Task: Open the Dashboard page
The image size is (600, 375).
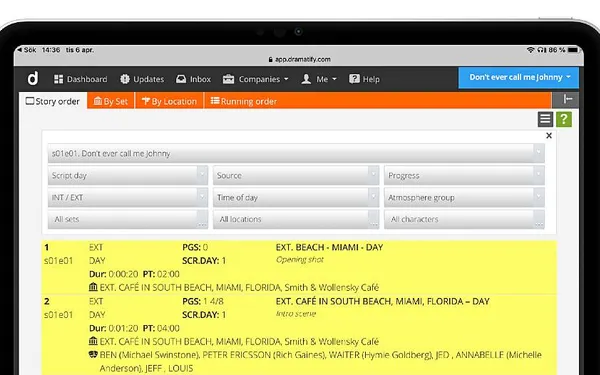Action: 80,79
